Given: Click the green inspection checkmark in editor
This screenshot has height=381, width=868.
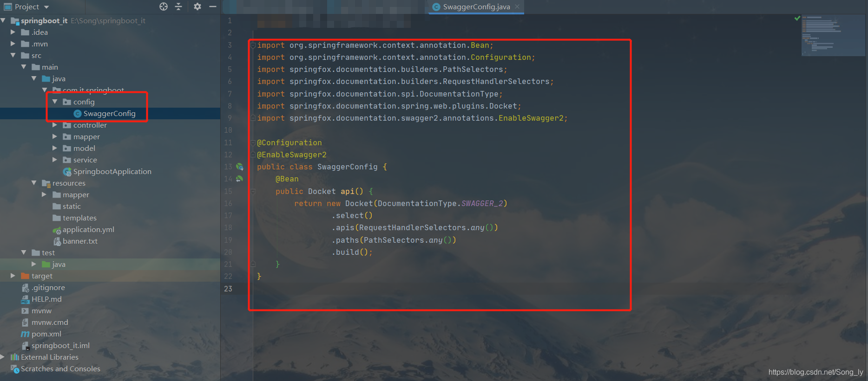Looking at the screenshot, I should [797, 18].
